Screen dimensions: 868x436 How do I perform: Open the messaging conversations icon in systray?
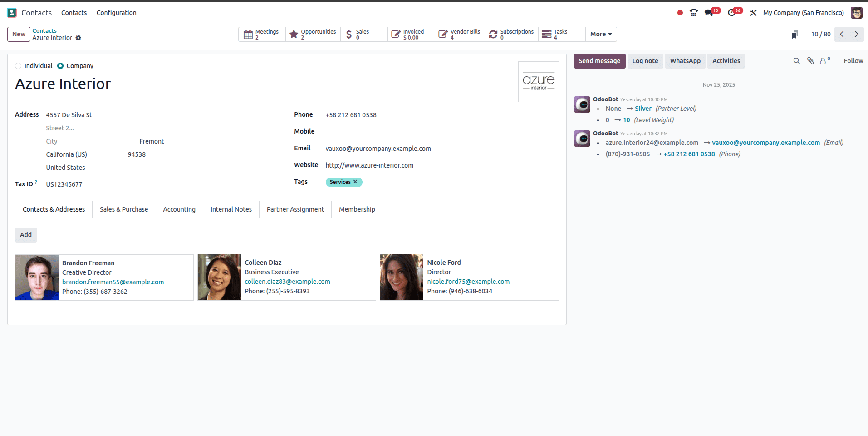click(709, 12)
